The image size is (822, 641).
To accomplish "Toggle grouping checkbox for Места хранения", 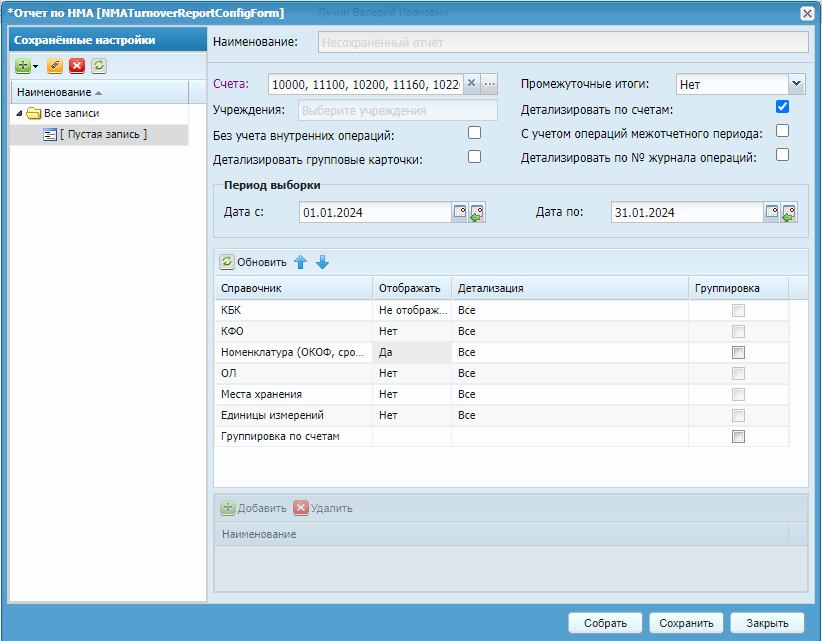I will [738, 395].
